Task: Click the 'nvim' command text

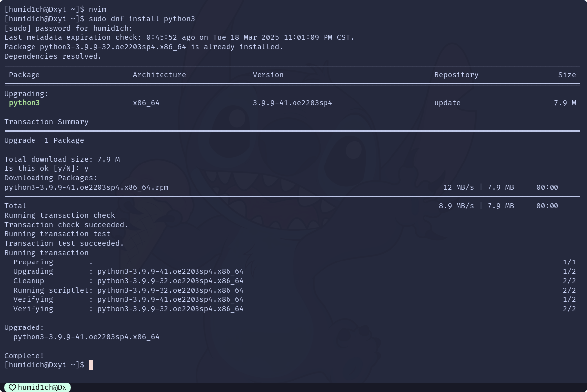Action: 98,9
